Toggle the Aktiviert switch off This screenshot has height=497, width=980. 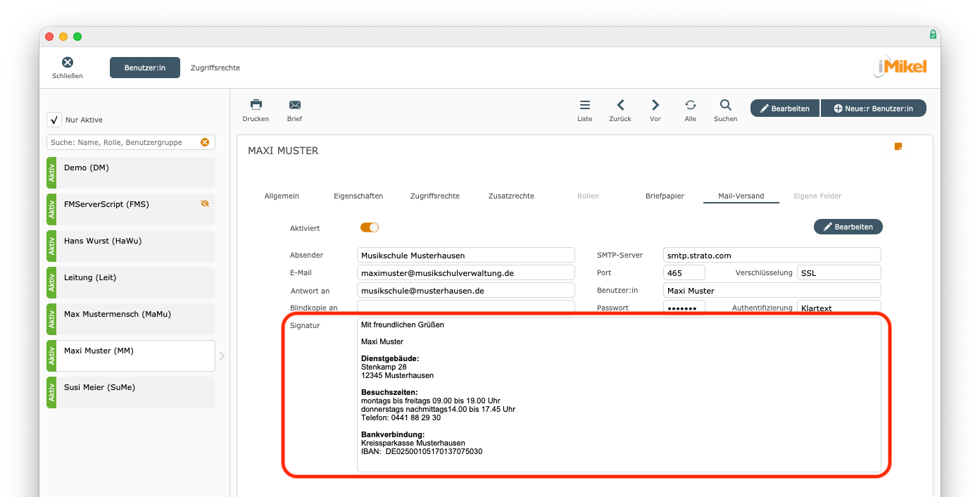point(370,227)
